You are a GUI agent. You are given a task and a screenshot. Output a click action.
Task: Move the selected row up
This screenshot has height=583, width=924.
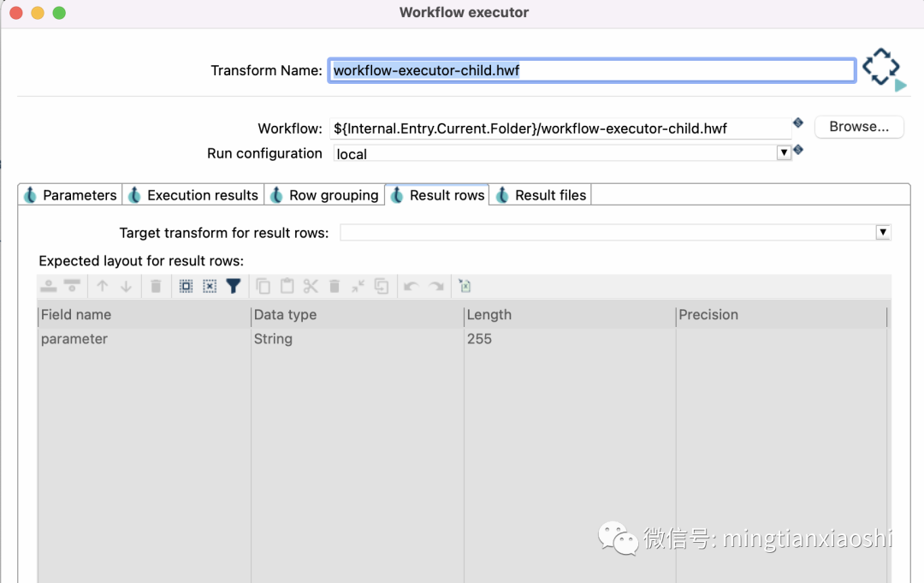point(103,287)
